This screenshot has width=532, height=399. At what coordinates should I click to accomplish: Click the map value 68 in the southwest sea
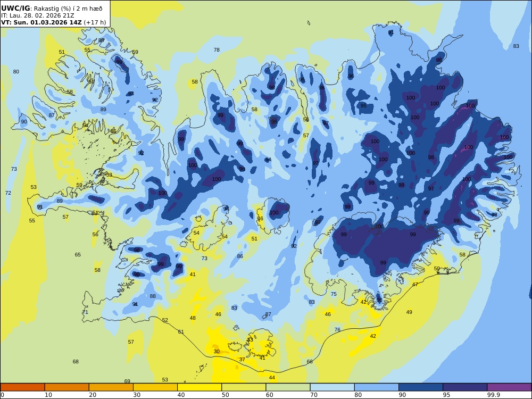(76, 361)
